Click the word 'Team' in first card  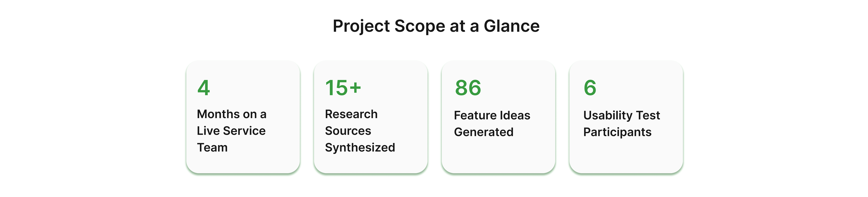tap(212, 148)
